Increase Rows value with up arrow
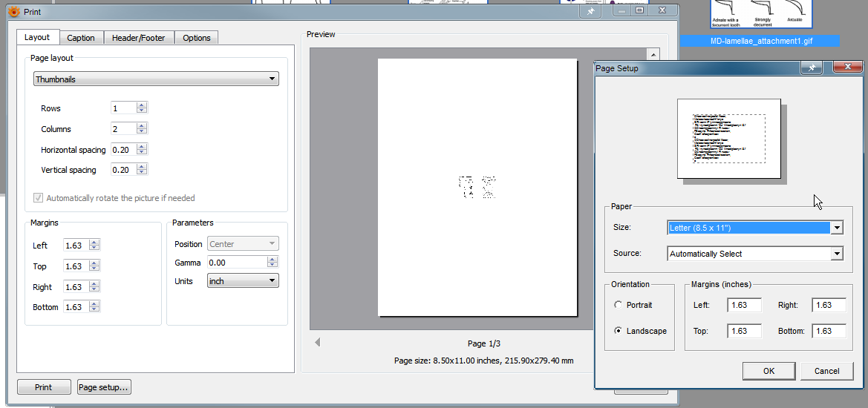 tap(142, 105)
